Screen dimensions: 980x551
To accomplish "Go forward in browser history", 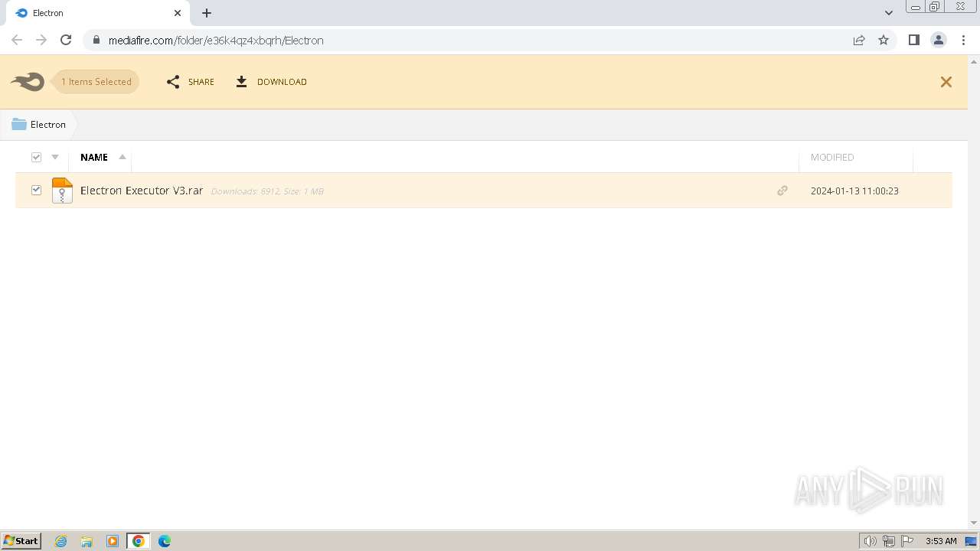I will click(41, 40).
